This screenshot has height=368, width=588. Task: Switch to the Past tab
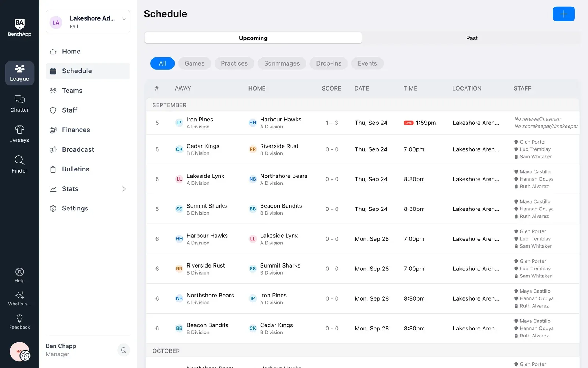[x=472, y=38]
